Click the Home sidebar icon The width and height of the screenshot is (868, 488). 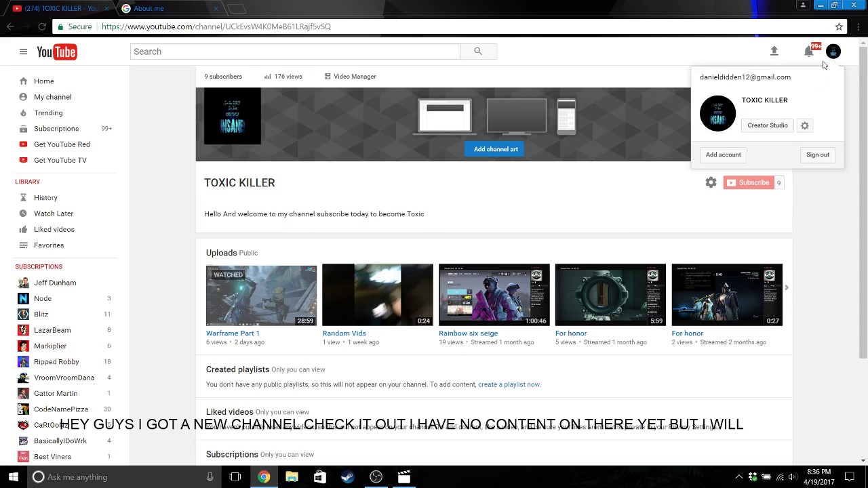point(23,81)
